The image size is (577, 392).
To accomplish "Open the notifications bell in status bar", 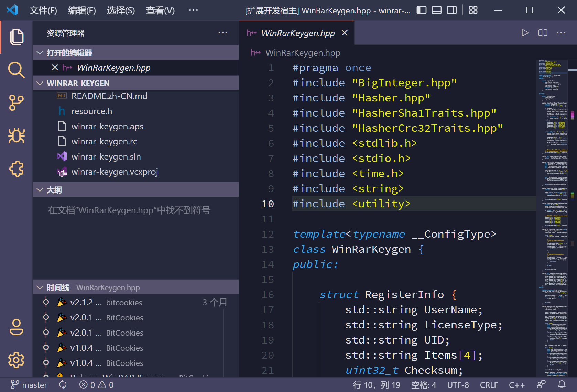I will pyautogui.click(x=562, y=384).
